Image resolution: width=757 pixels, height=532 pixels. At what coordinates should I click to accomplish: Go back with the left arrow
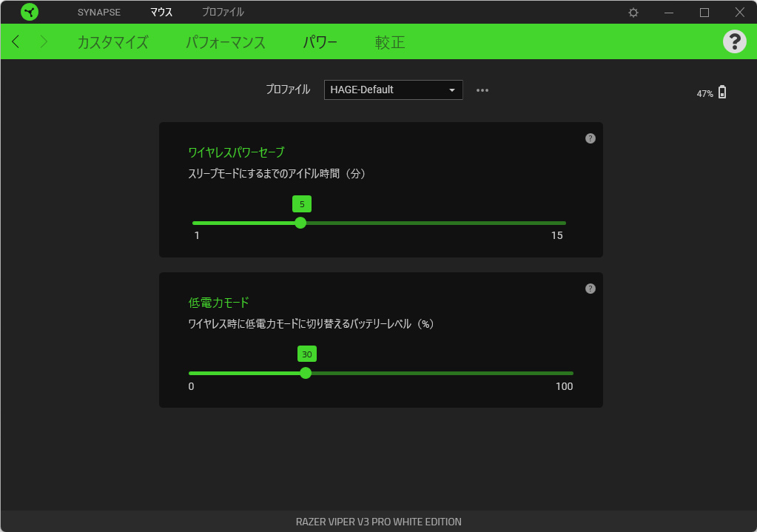click(16, 42)
